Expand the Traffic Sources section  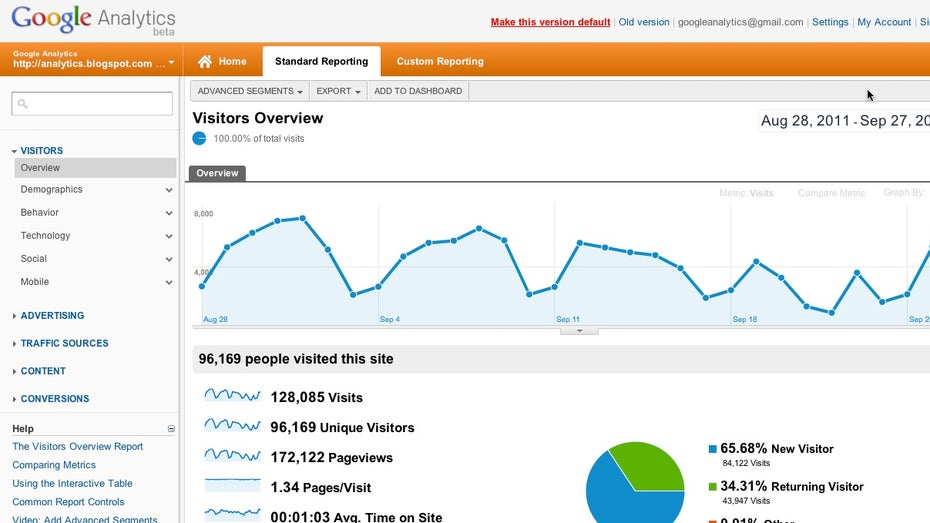[14, 343]
